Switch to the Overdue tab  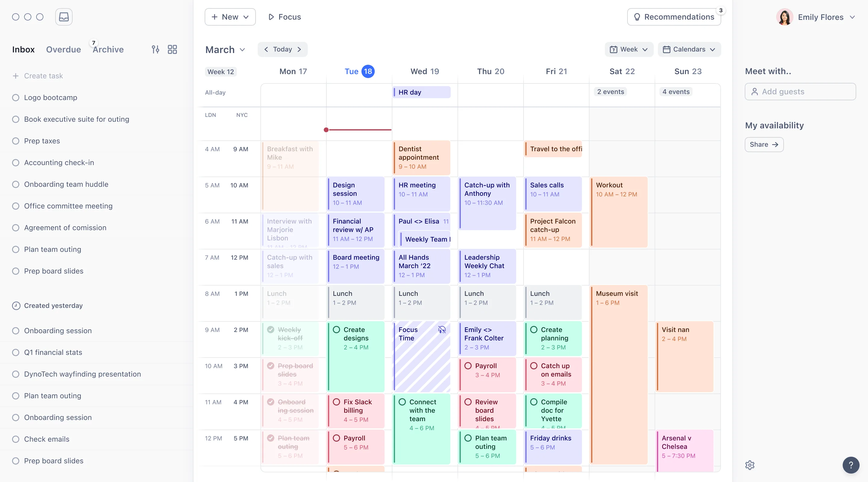(x=63, y=49)
